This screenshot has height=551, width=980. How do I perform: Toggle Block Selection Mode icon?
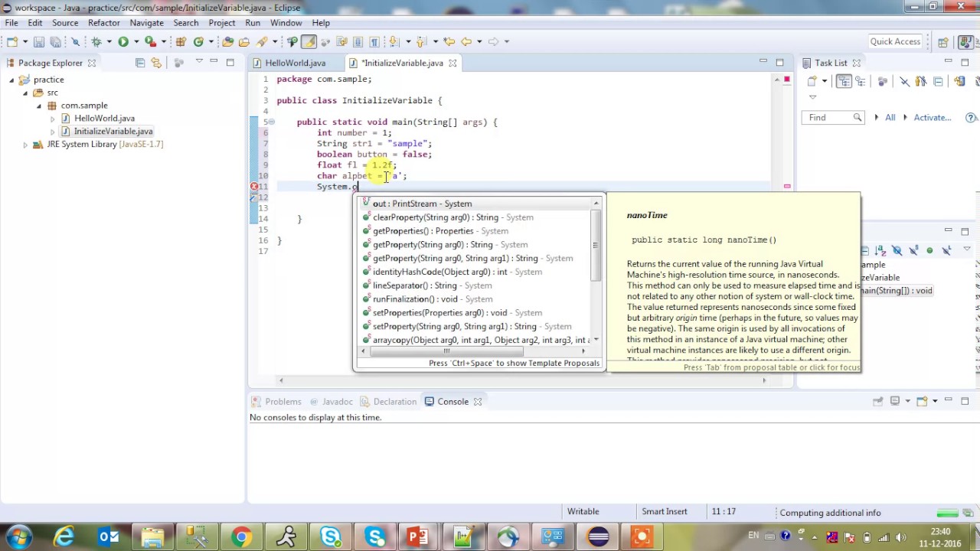[358, 41]
